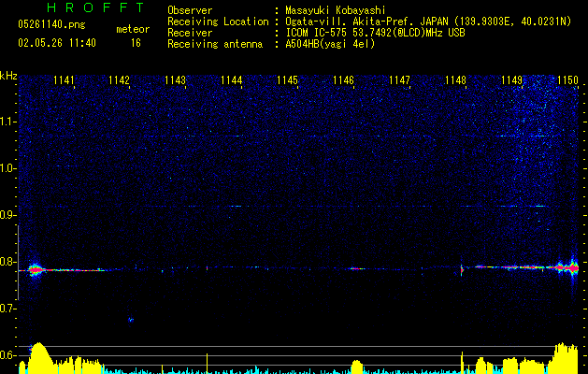Click the large yellow power peak at left
Viewport: 588px width, 374px height.
[x=38, y=357]
